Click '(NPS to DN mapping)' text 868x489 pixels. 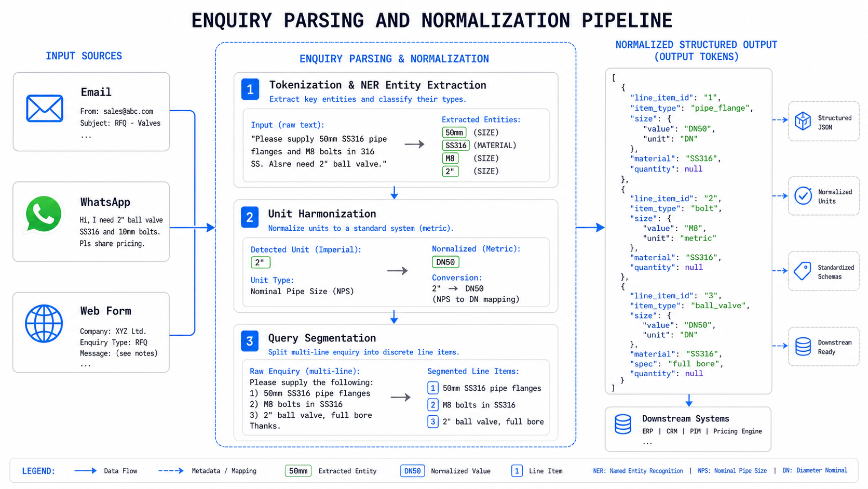point(476,299)
